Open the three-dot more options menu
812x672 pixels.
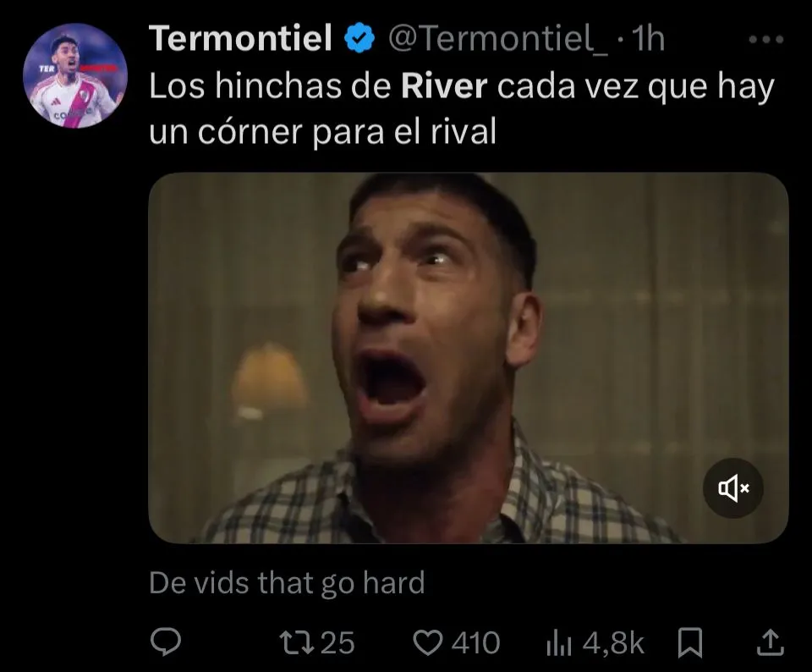pyautogui.click(x=766, y=40)
